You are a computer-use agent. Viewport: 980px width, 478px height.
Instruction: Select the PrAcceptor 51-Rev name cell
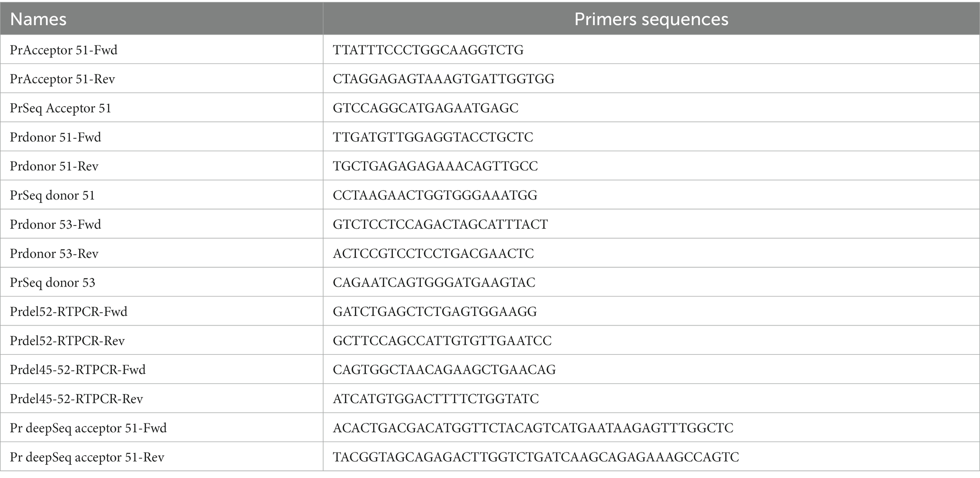[x=162, y=79]
